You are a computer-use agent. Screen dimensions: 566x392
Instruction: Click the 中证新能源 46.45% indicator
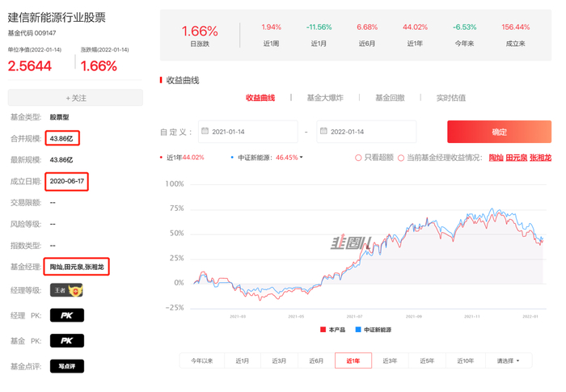(268, 158)
